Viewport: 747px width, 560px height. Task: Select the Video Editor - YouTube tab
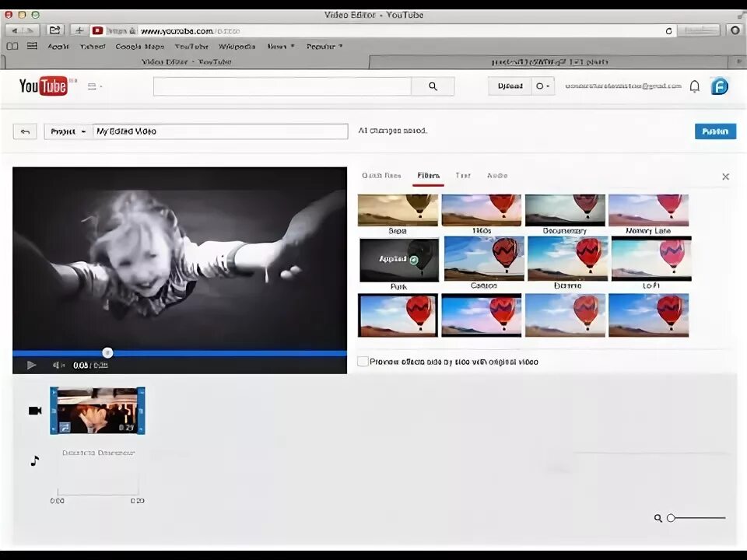187,62
